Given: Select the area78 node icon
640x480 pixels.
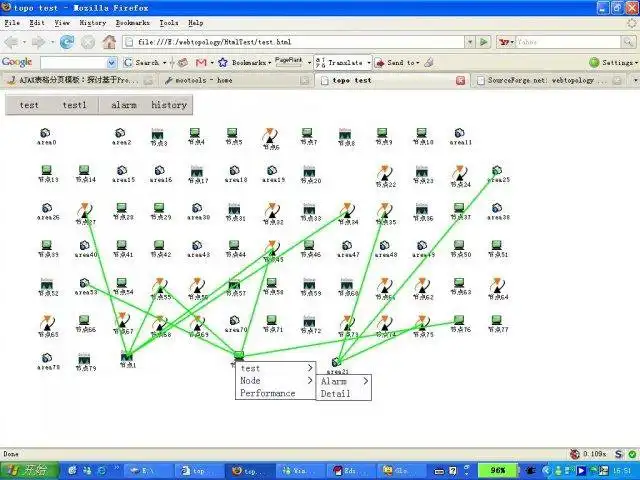Looking at the screenshot, I should click(47, 358).
